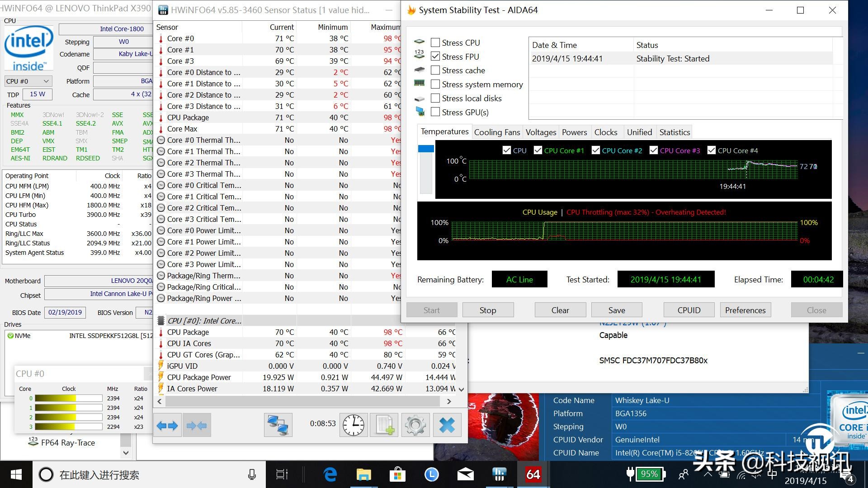Switch to Voltages tab
Viewport: 868px width, 488px height.
pyautogui.click(x=541, y=132)
